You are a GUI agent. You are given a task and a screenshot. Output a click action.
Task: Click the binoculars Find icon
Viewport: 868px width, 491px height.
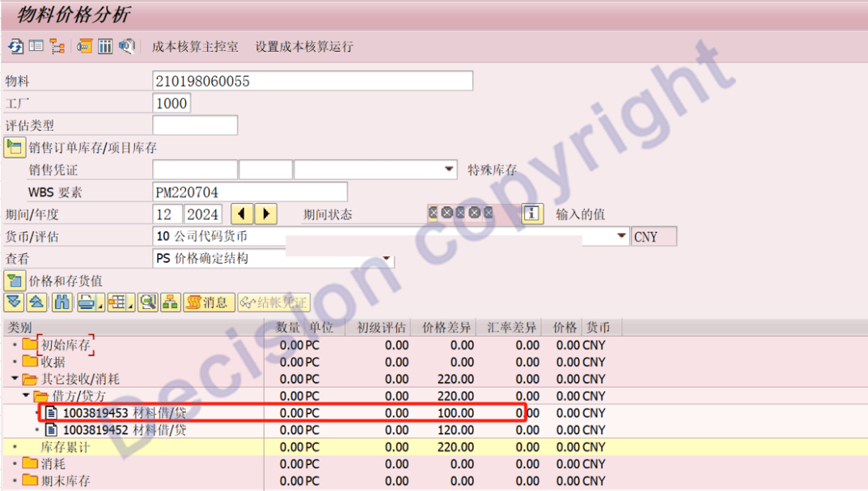coord(62,303)
